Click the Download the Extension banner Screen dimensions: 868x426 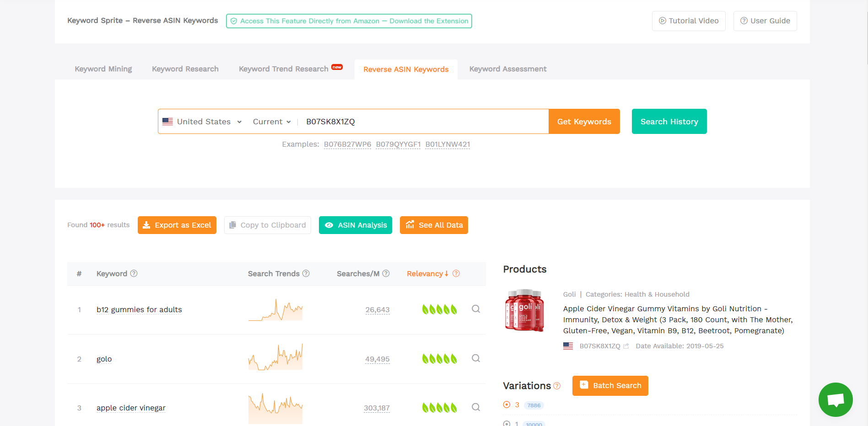pyautogui.click(x=349, y=21)
